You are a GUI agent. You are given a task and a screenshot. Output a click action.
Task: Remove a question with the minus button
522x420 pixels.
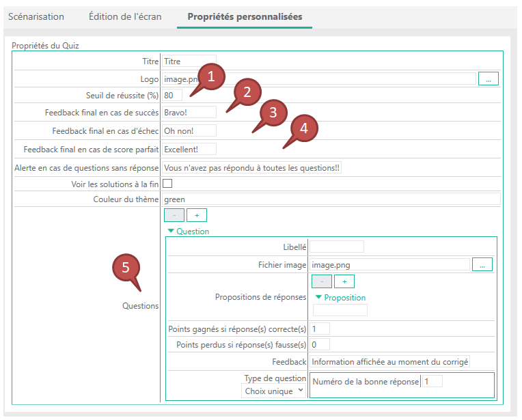tap(174, 215)
